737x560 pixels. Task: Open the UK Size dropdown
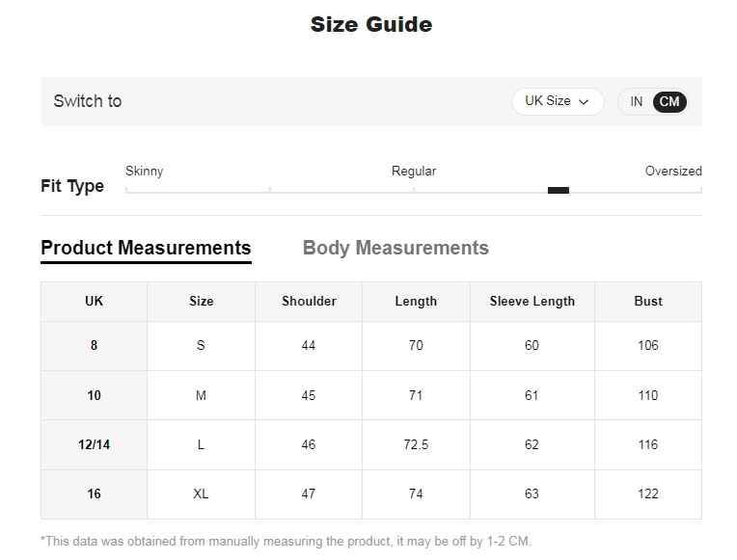(557, 101)
